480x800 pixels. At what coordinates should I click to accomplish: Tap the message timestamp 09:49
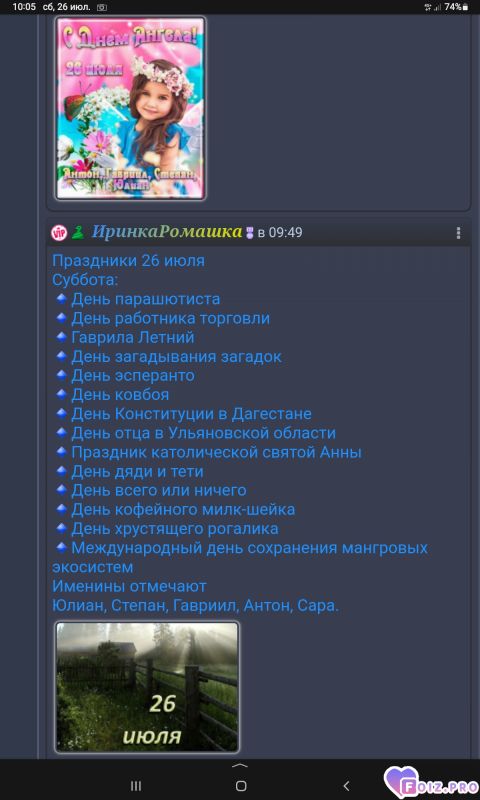(286, 233)
